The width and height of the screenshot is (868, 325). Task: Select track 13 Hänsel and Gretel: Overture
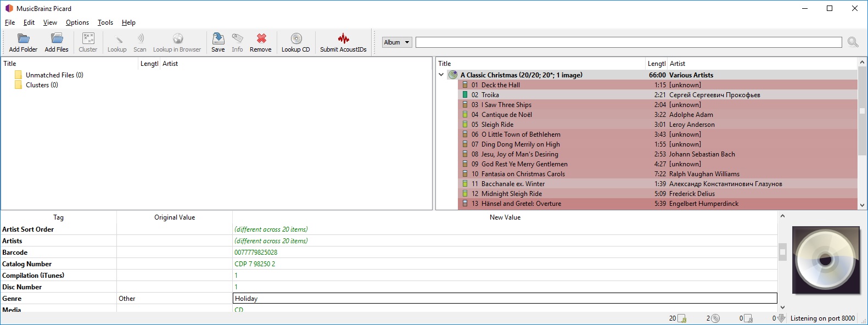point(658,203)
